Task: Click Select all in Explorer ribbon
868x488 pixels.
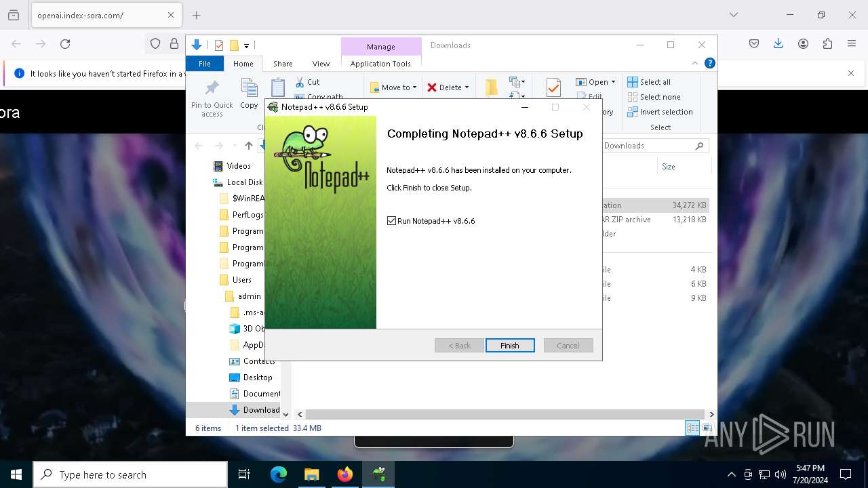Action: tap(649, 82)
